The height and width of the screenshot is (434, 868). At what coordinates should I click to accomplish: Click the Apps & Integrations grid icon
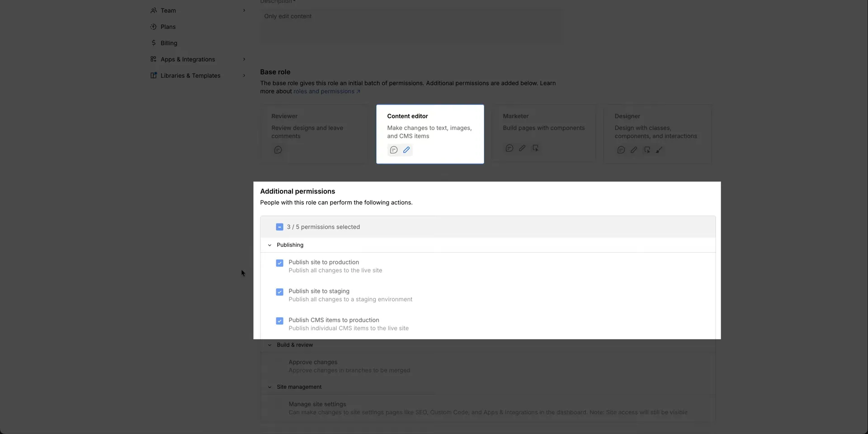(154, 59)
